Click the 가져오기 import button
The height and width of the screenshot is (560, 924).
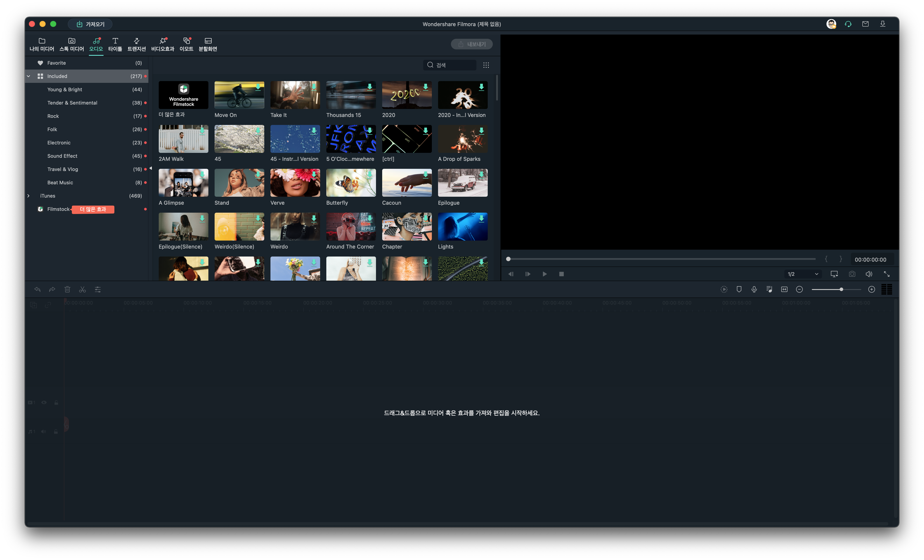90,24
